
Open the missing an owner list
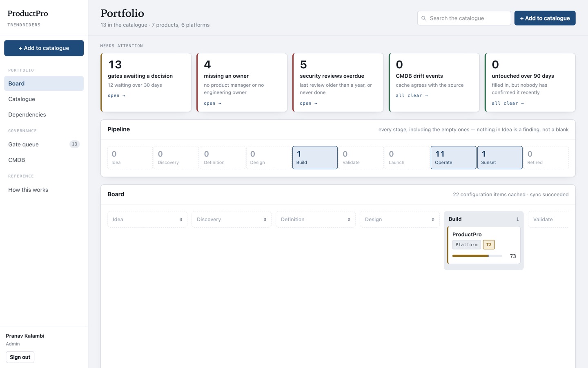click(212, 103)
